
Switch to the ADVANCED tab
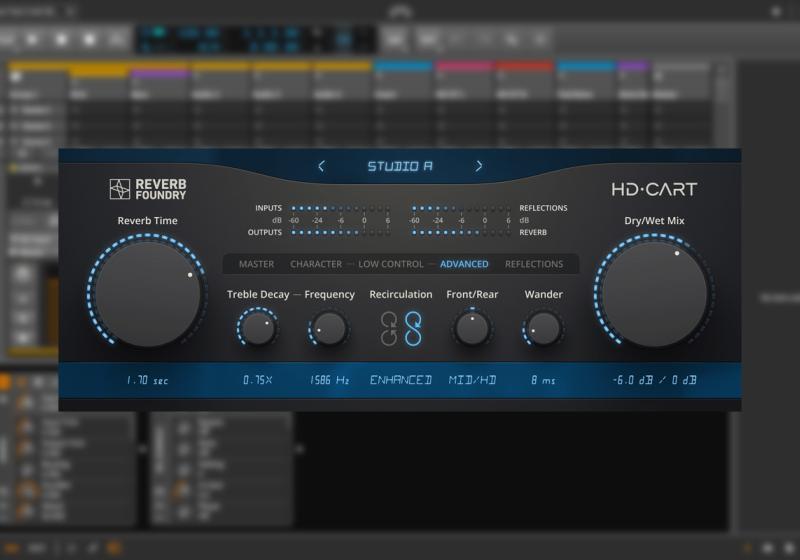464,264
